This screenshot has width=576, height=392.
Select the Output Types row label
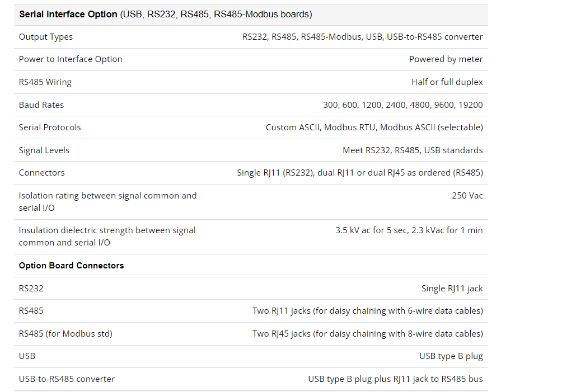(45, 37)
